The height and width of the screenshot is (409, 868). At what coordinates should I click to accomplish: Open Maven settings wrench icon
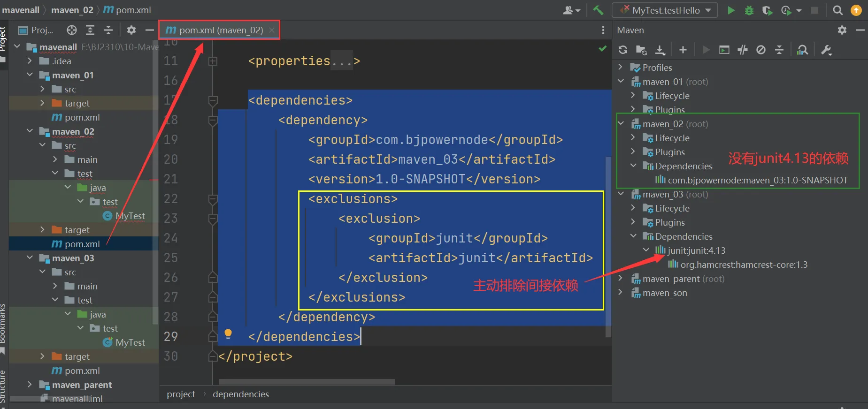point(826,50)
